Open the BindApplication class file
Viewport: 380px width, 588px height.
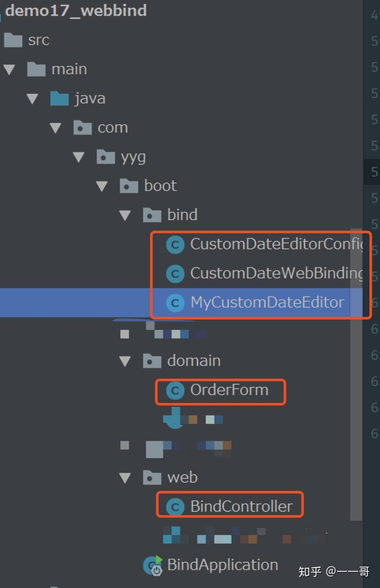[x=223, y=565]
